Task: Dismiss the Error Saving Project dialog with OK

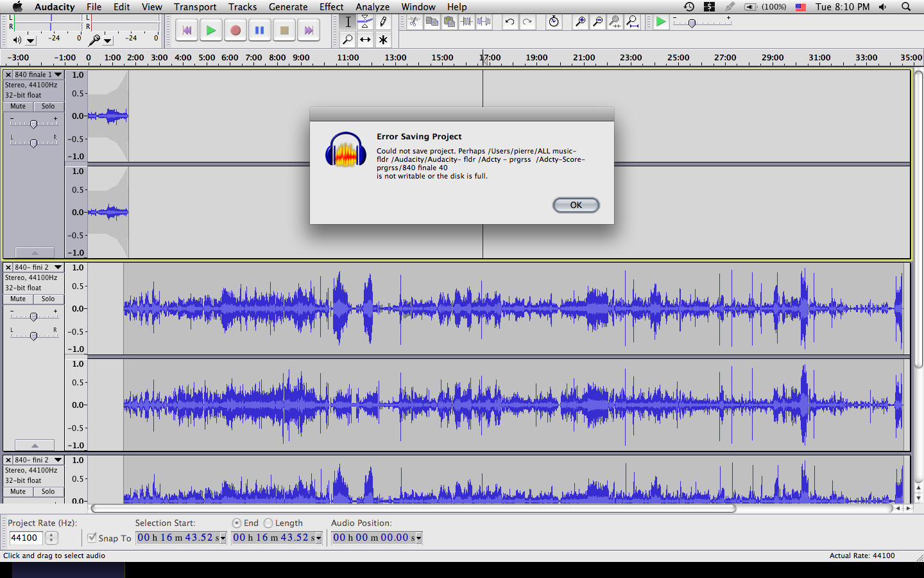Action: coord(576,205)
